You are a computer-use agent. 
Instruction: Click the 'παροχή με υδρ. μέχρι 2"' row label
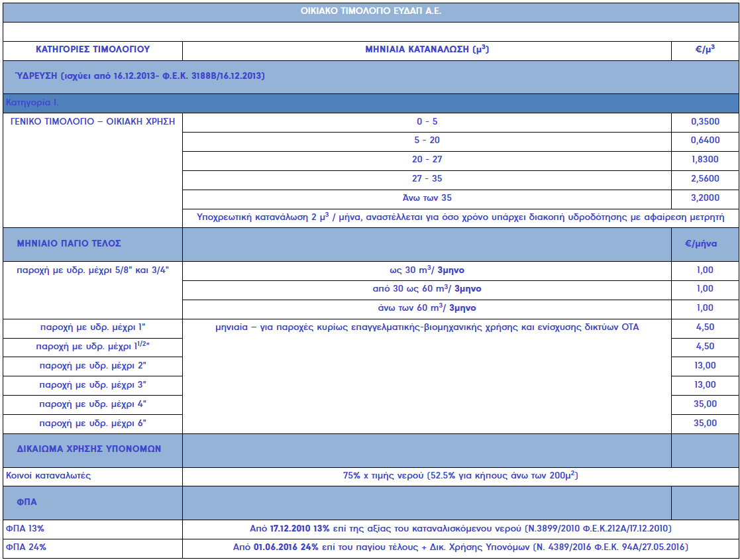pyautogui.click(x=93, y=366)
